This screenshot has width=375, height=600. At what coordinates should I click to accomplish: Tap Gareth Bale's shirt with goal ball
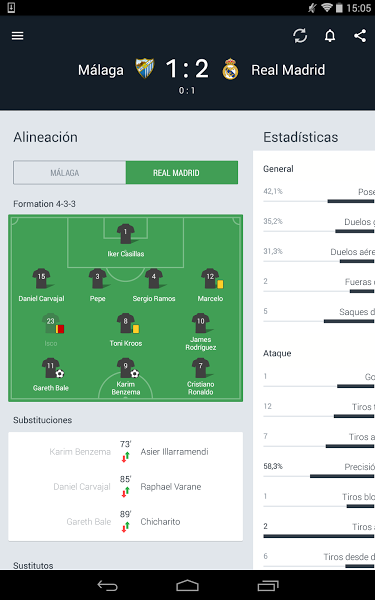point(51,368)
